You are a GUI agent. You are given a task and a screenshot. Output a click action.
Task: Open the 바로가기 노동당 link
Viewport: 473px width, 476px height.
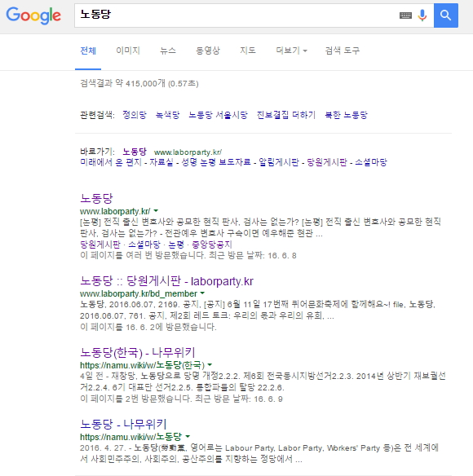135,152
